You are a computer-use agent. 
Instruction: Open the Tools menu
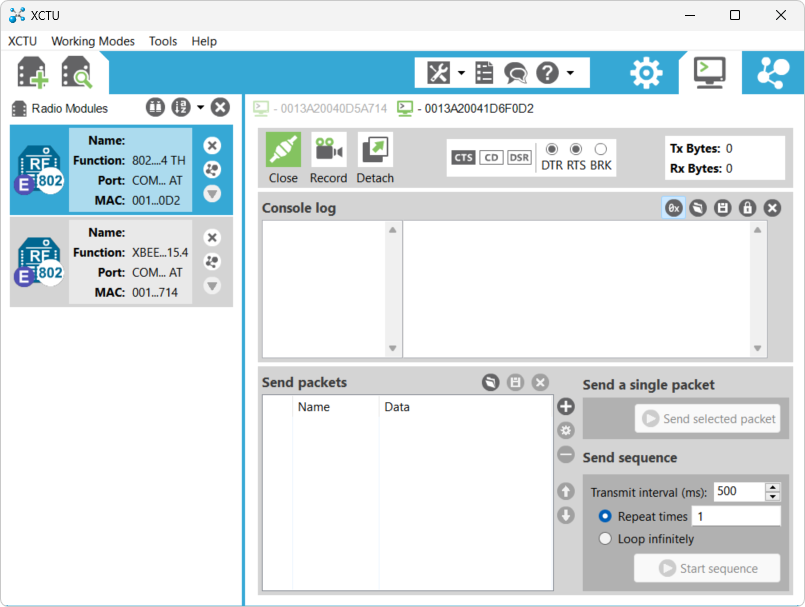pyautogui.click(x=163, y=41)
